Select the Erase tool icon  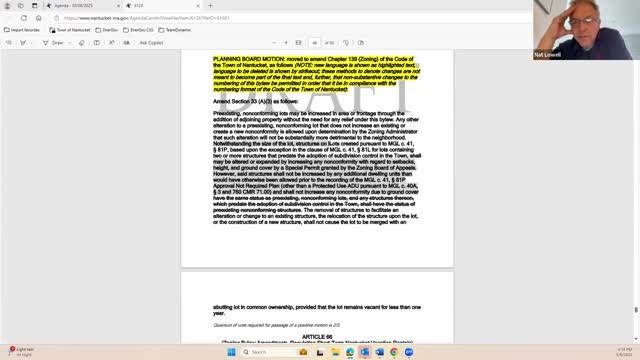[82, 43]
